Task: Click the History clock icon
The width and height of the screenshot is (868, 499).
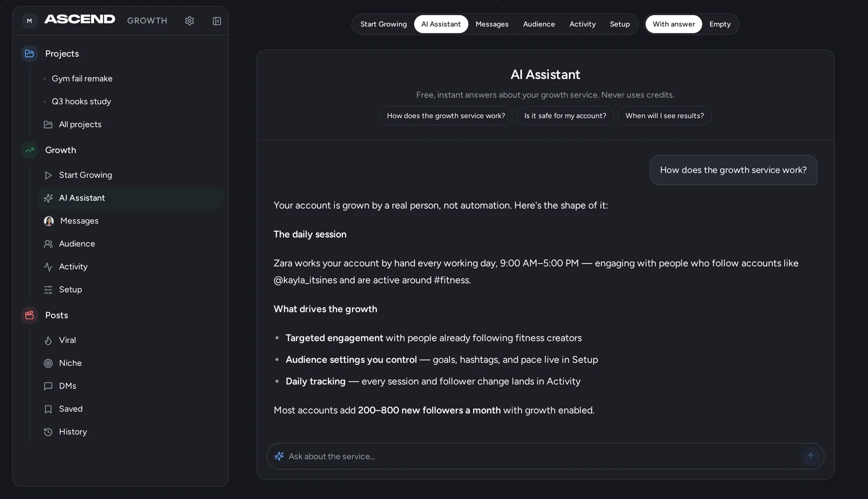Action: (x=48, y=432)
